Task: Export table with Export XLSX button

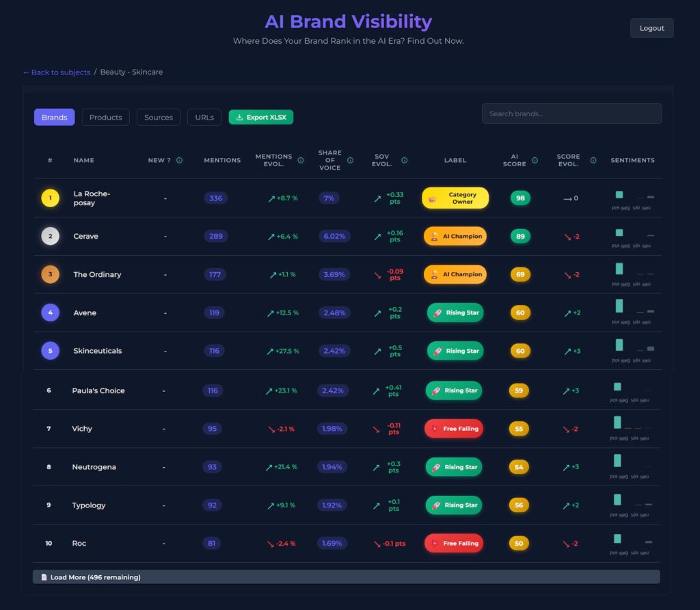Action: (260, 117)
